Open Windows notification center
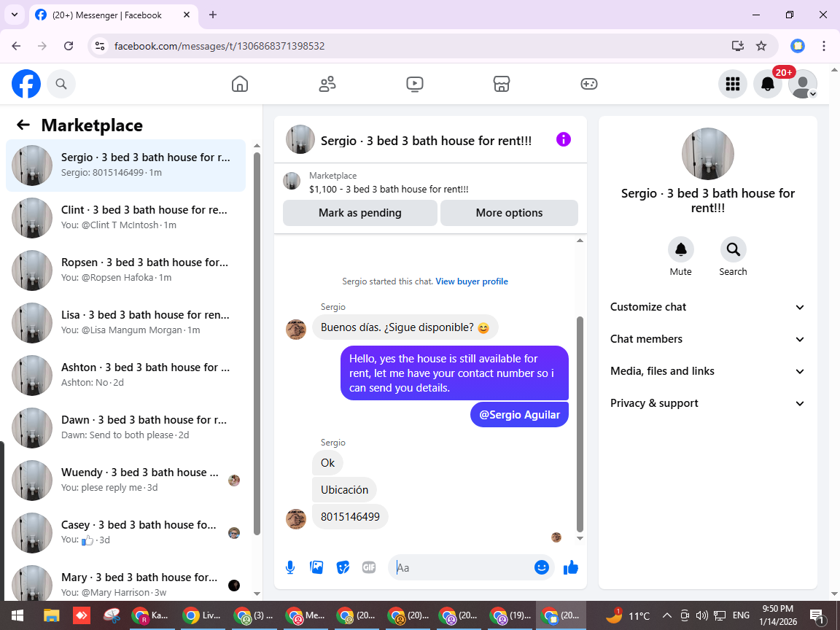The width and height of the screenshot is (840, 630). (x=817, y=615)
